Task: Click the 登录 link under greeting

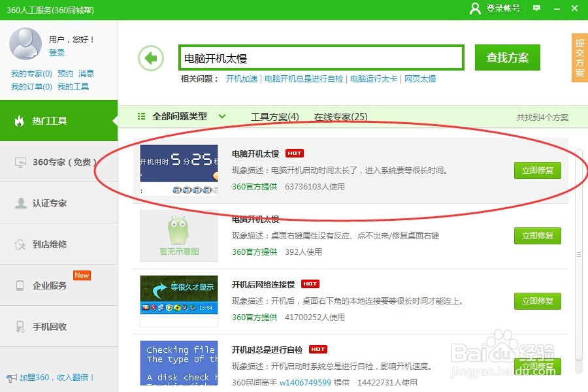Action: click(x=57, y=52)
